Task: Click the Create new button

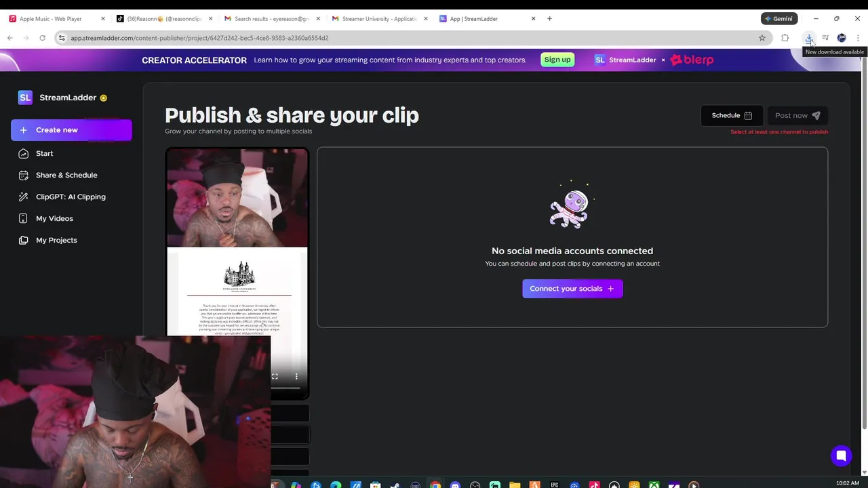Action: tap(71, 129)
